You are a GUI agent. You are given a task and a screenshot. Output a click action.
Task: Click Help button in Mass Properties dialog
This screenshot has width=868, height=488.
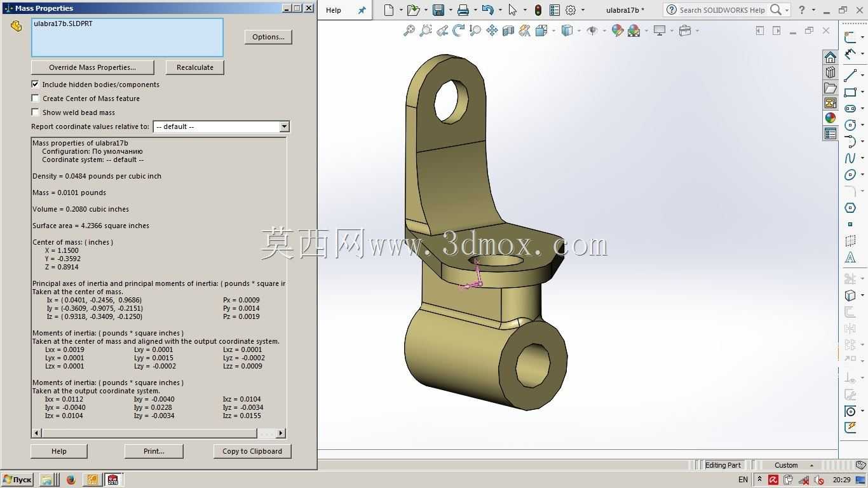tap(58, 451)
